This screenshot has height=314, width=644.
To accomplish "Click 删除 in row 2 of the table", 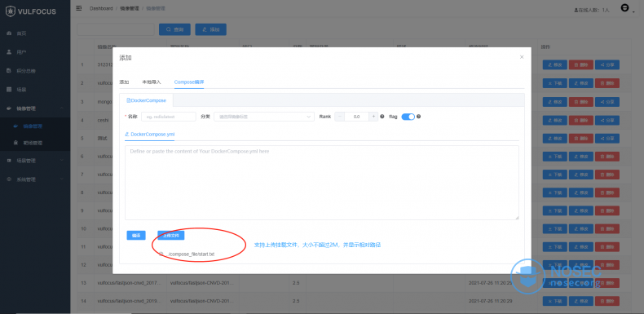I will coord(607,83).
